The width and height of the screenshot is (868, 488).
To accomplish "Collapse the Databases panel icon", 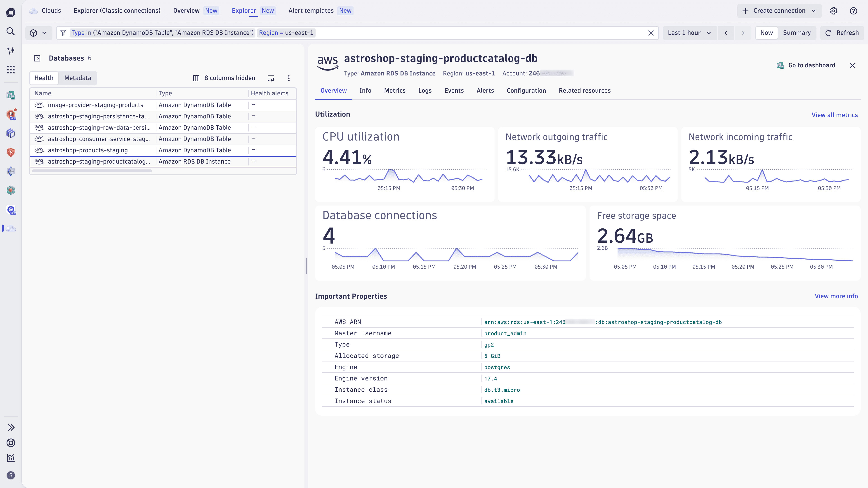I will tap(37, 58).
